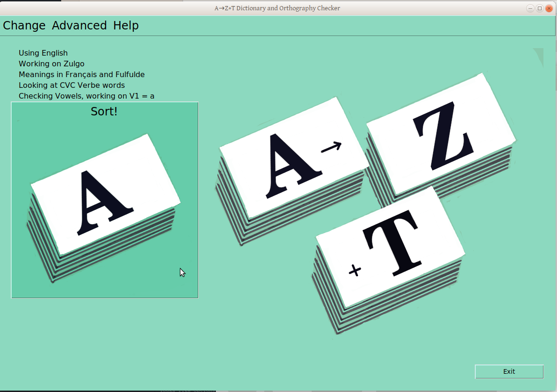The image size is (557, 392).
Task: Click 'Looking at CVC Verbe words' line
Action: 72,85
